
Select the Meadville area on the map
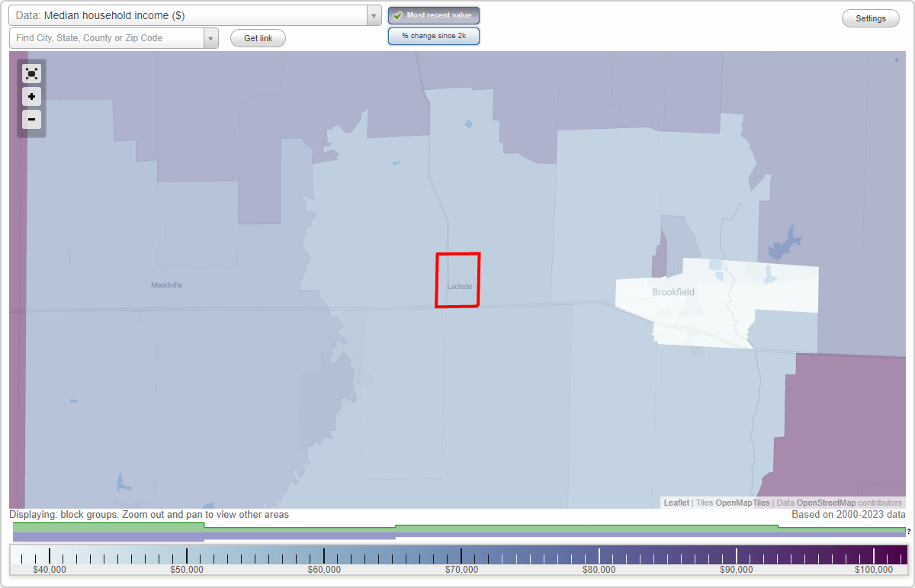click(x=167, y=284)
